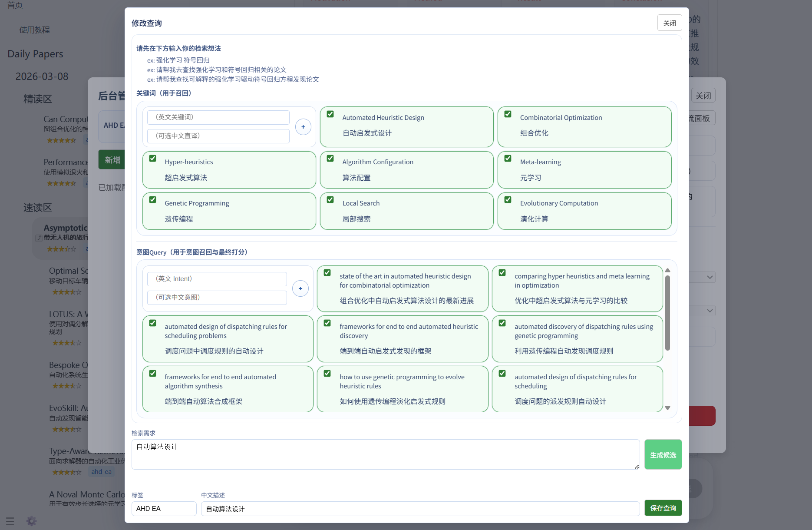812x530 pixels.
Task: Uncheck 'state of the art in automated heuristic design' intent
Action: (x=327, y=273)
